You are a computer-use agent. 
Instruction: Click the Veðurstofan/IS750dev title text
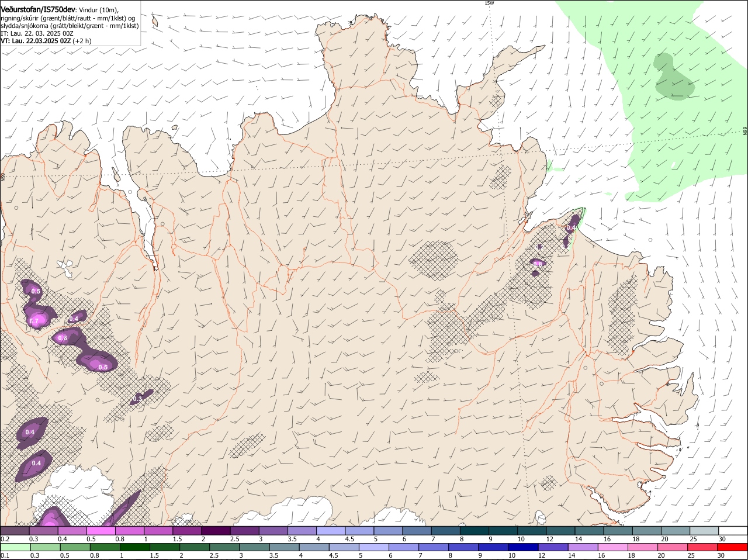pos(39,10)
